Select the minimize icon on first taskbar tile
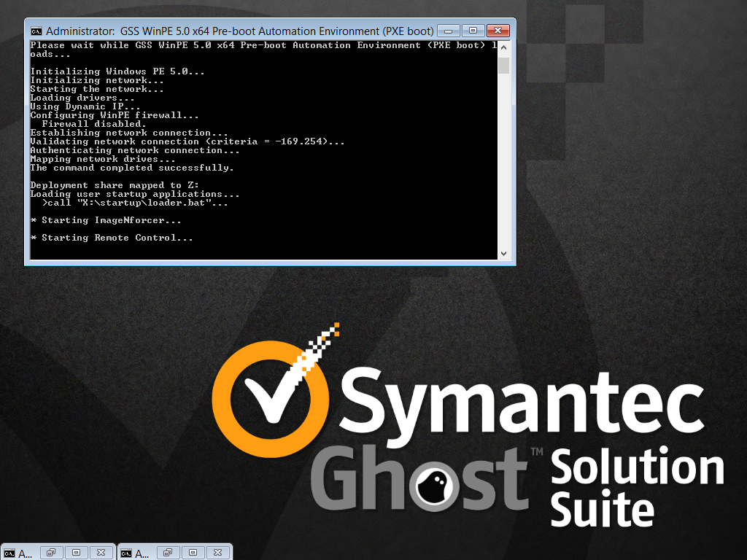The height and width of the screenshot is (560, 747). (76, 553)
